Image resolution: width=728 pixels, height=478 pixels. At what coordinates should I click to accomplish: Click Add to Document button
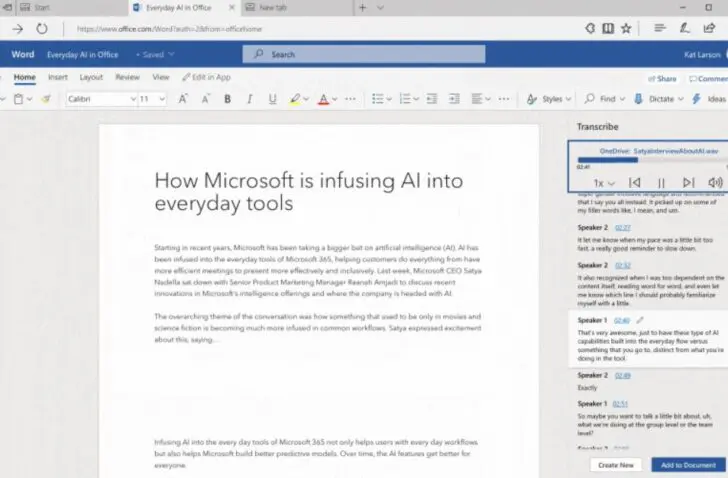tap(689, 465)
